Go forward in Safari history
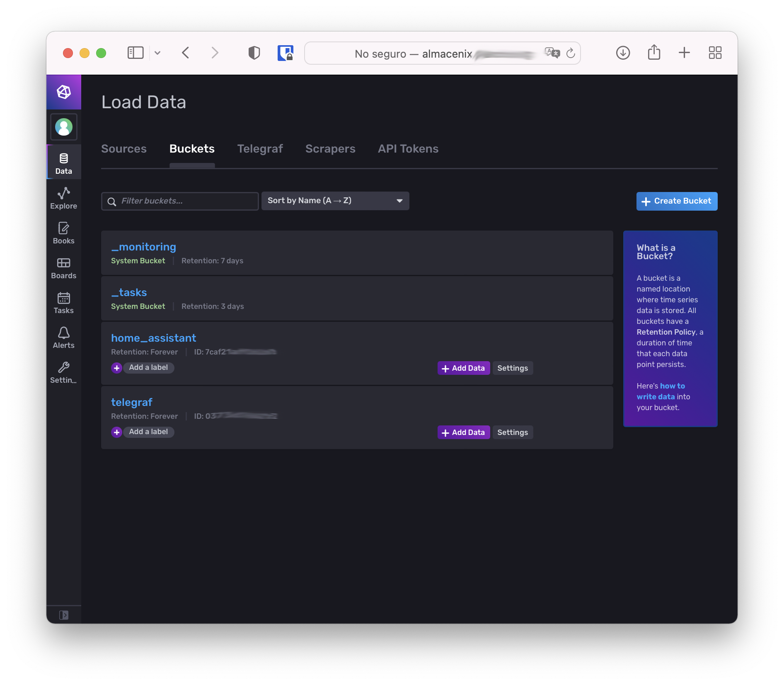 point(215,53)
